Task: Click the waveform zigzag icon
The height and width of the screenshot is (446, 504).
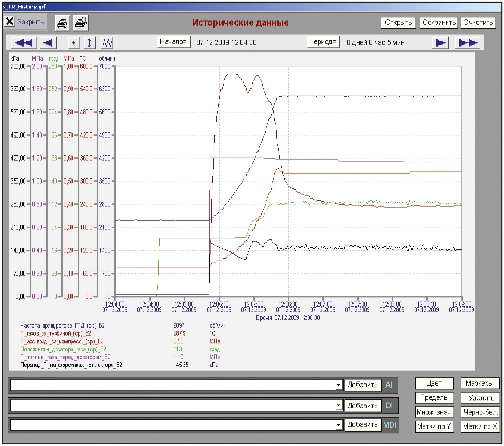Action: (107, 42)
